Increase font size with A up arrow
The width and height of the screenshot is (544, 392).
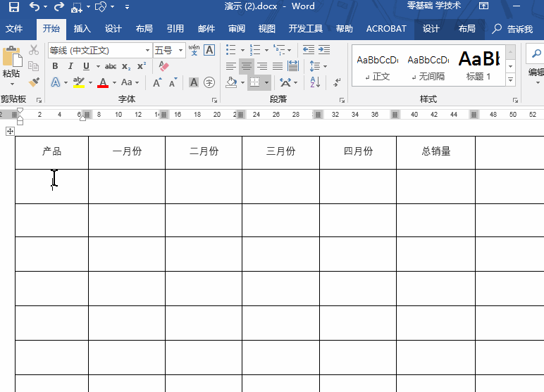point(157,82)
